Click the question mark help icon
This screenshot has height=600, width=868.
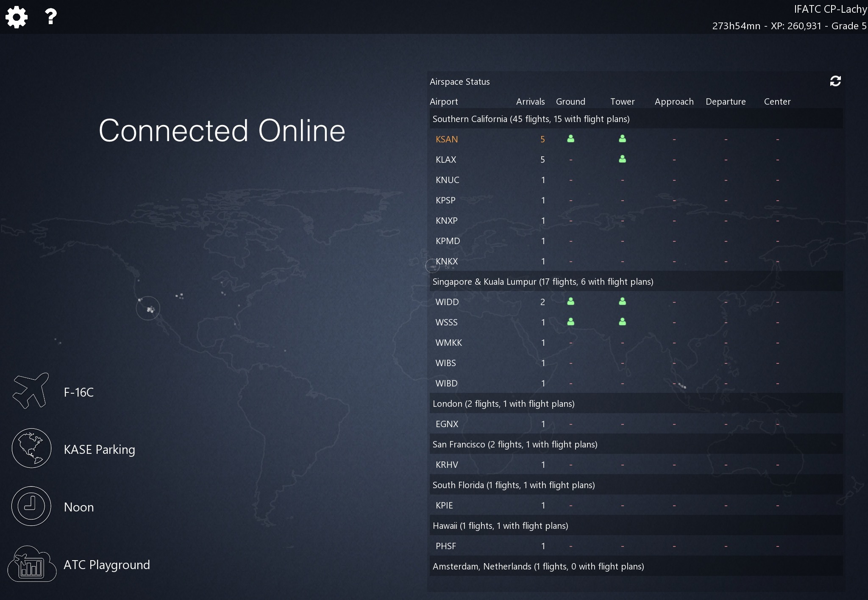50,17
